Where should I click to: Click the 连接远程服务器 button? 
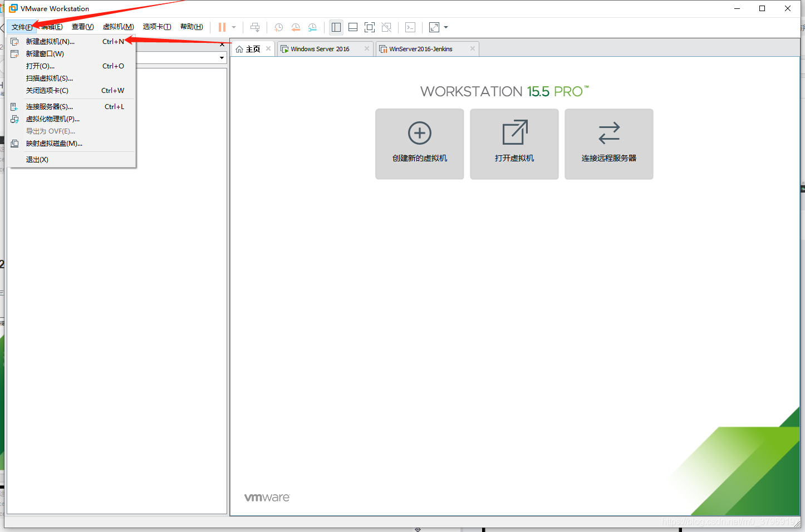point(609,144)
